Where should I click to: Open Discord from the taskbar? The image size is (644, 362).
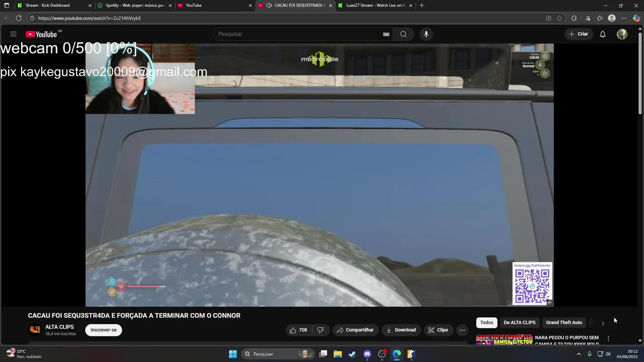point(367,354)
